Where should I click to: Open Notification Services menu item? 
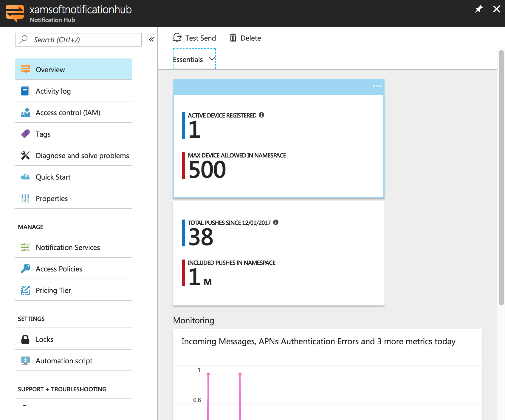pyautogui.click(x=68, y=247)
